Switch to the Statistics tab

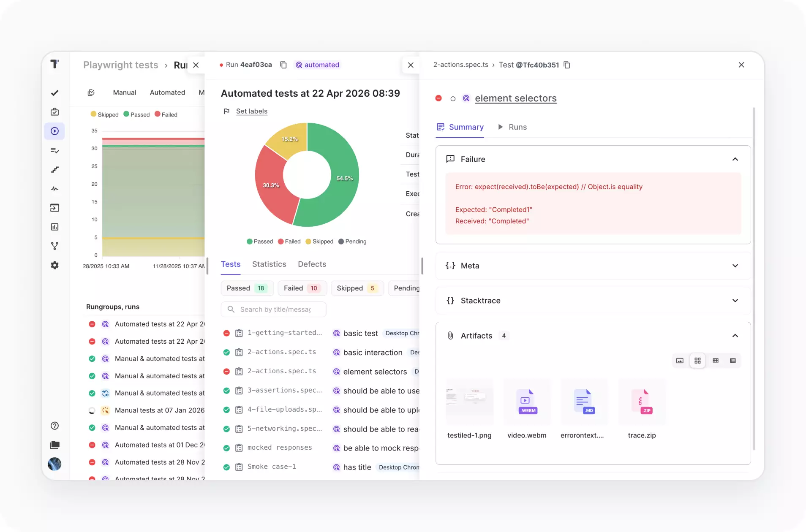pos(269,264)
